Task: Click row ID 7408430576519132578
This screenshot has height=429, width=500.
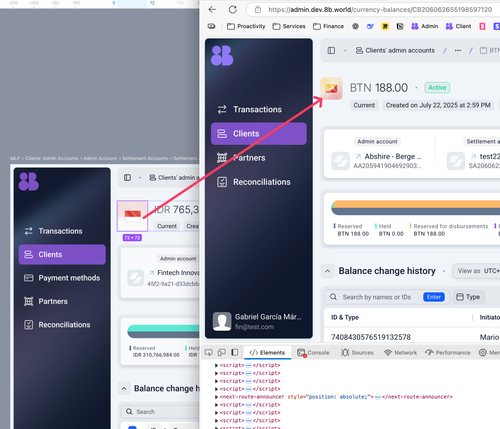Action: (x=371, y=337)
